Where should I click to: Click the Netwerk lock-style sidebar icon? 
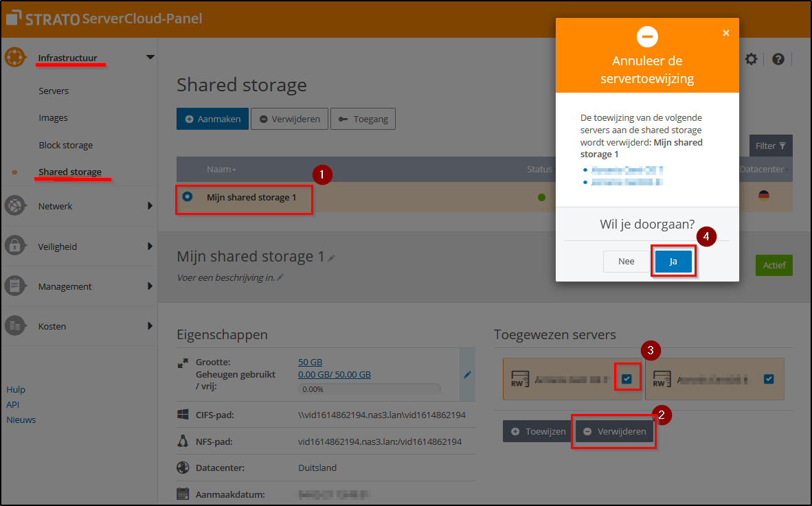(14, 205)
